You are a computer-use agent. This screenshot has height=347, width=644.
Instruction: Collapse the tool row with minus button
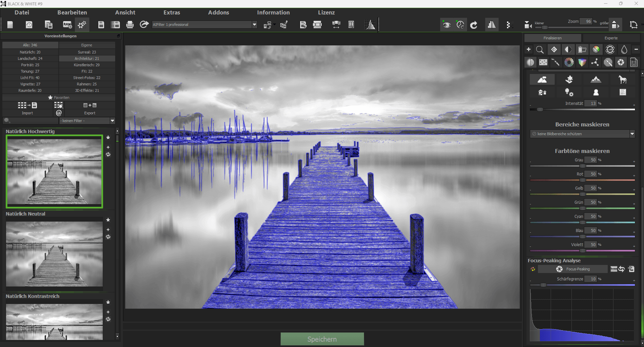point(636,49)
